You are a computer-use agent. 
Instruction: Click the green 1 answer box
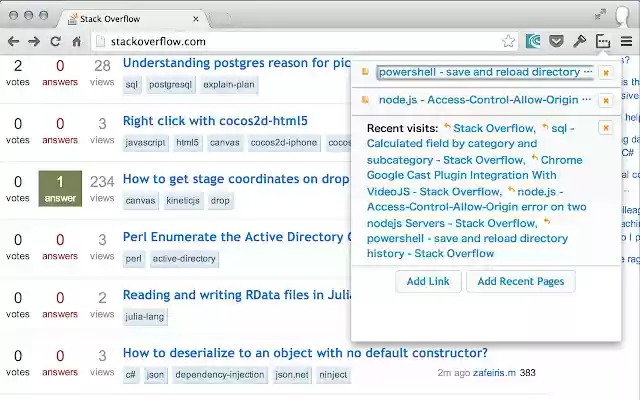point(60,188)
